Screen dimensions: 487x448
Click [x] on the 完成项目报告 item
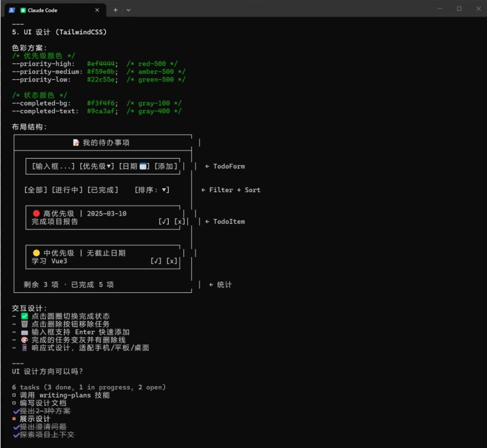180,222
